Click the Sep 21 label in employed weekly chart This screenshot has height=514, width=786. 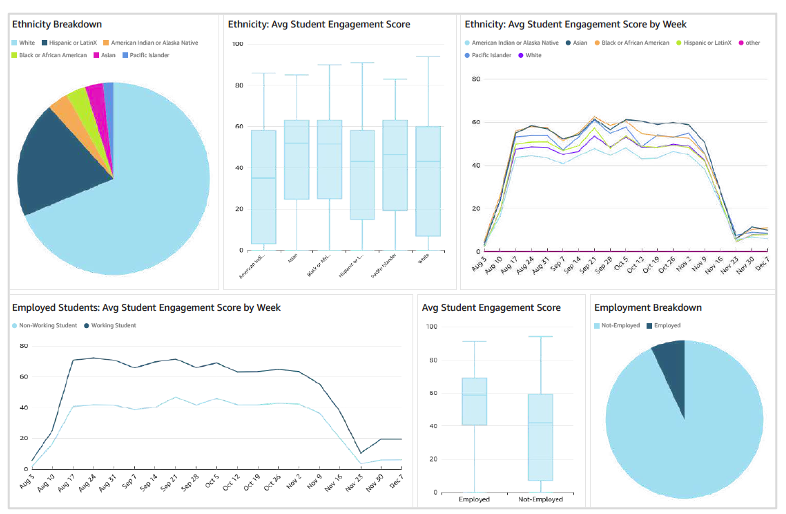169,482
